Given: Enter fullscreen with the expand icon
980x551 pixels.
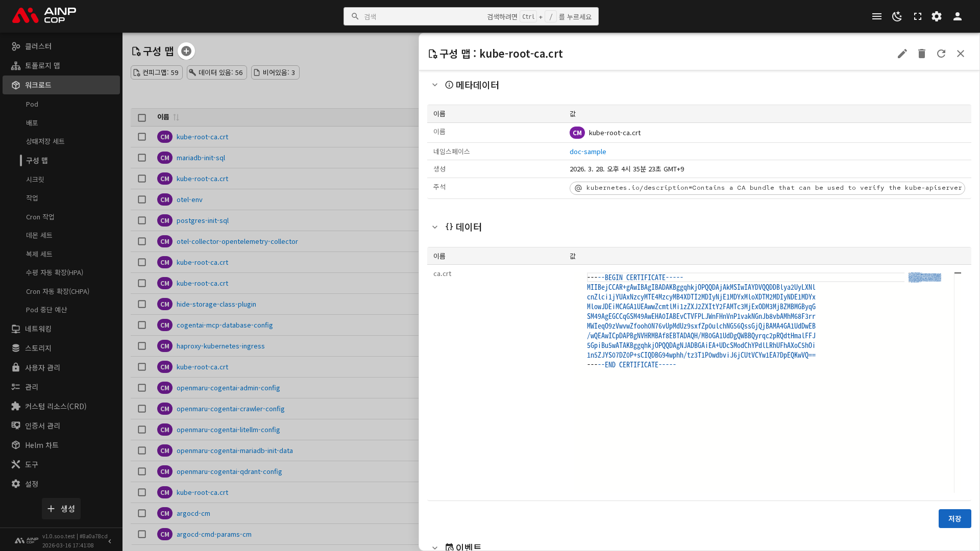Looking at the screenshot, I should pos(917,16).
